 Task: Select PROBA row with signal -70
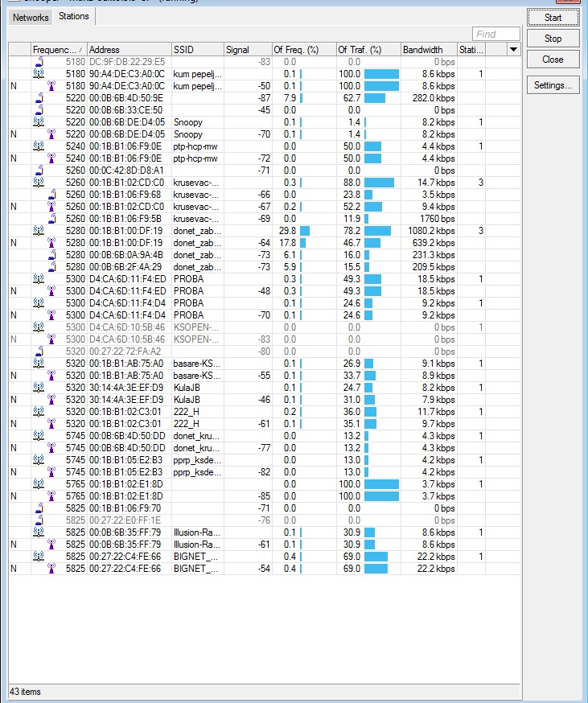point(265,315)
